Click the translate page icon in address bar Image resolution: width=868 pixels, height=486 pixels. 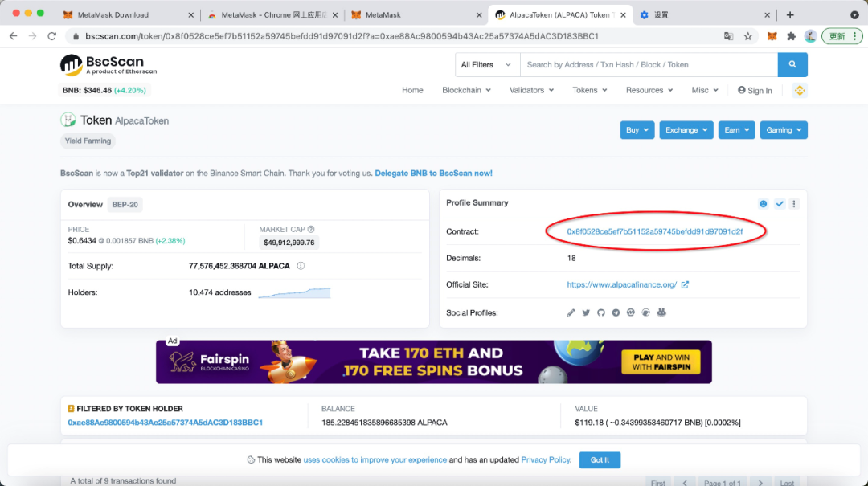tap(728, 36)
